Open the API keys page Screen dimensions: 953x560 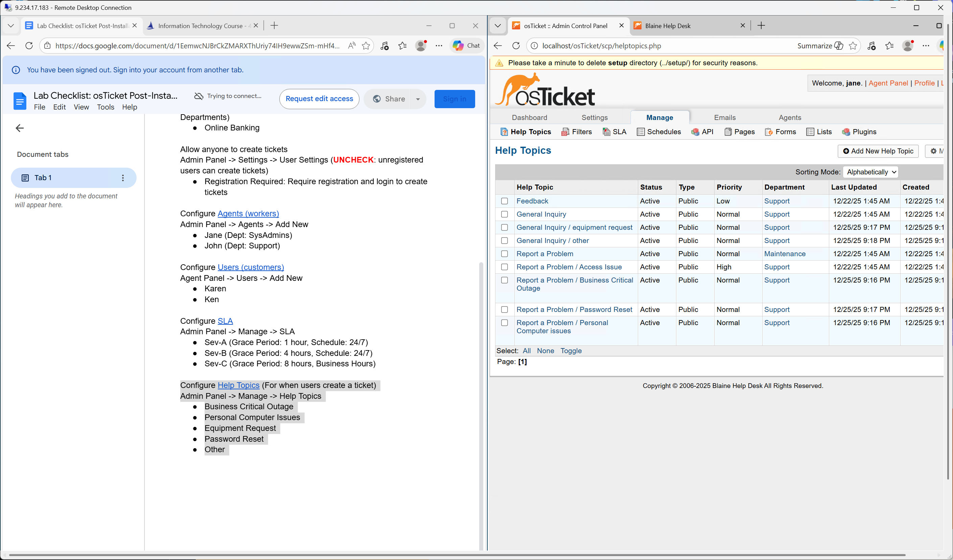pos(703,132)
